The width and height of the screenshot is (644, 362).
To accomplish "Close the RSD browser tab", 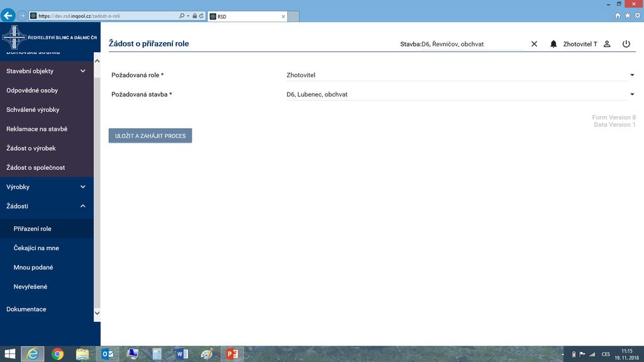I will (283, 16).
